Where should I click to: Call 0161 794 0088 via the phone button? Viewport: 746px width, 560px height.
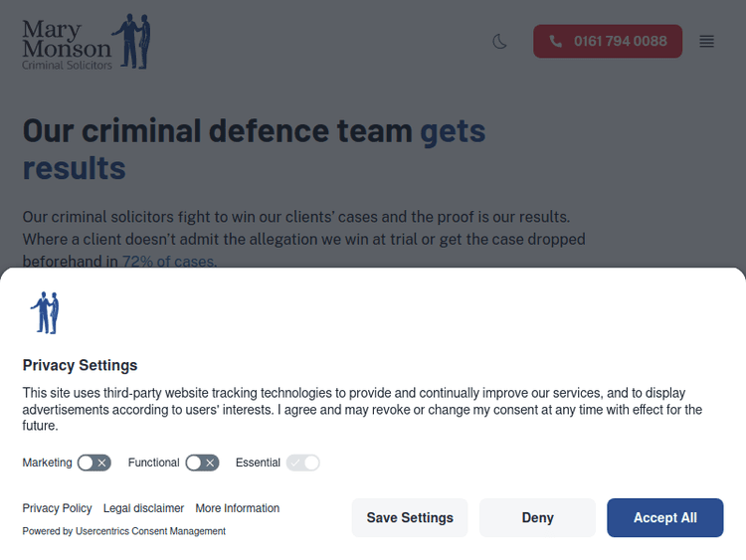point(608,42)
